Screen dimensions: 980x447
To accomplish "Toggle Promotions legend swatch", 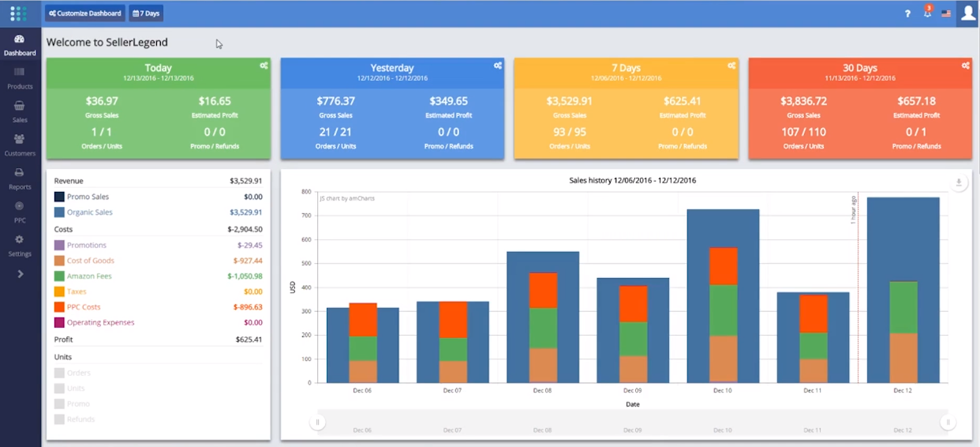I will (59, 245).
